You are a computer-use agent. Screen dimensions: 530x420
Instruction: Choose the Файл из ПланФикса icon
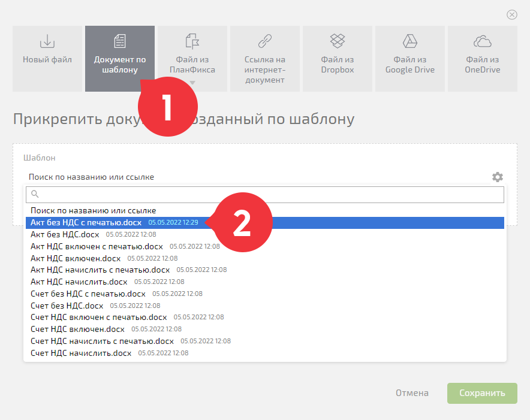[x=192, y=41]
